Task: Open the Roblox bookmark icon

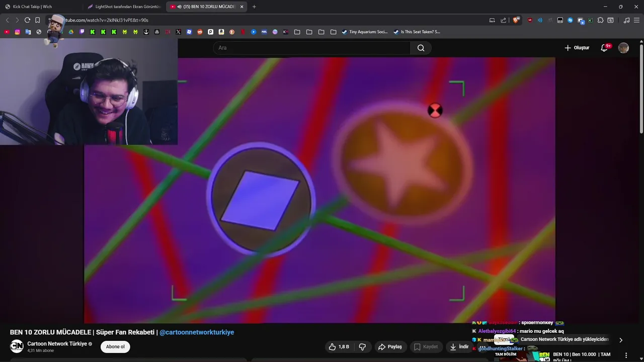Action: (189, 32)
